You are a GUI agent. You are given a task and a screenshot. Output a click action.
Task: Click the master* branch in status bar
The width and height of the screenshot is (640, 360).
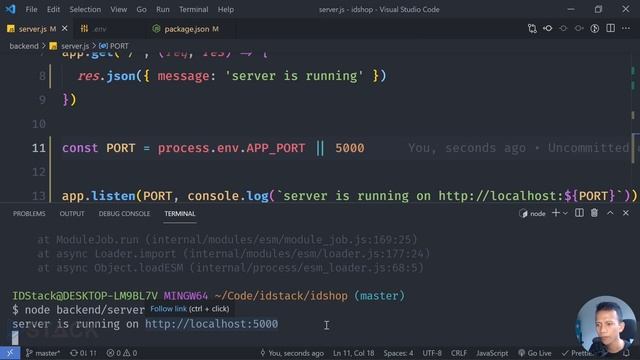pyautogui.click(x=43, y=353)
